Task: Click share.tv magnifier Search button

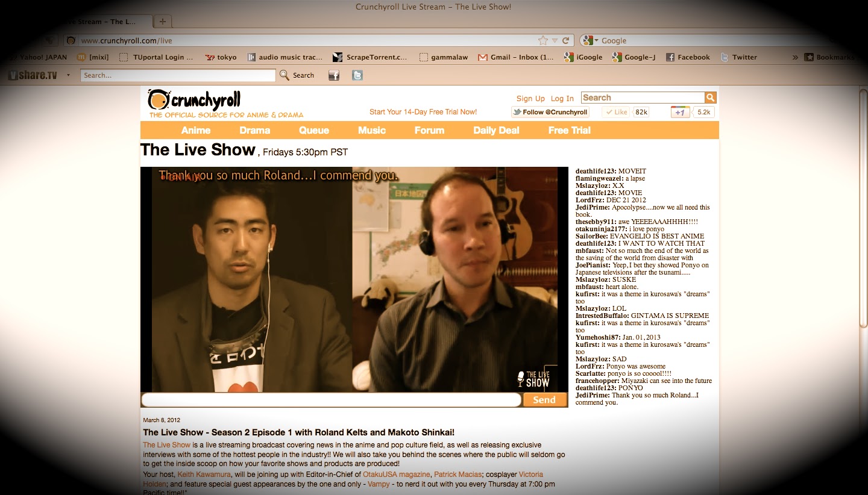Action: (x=297, y=75)
